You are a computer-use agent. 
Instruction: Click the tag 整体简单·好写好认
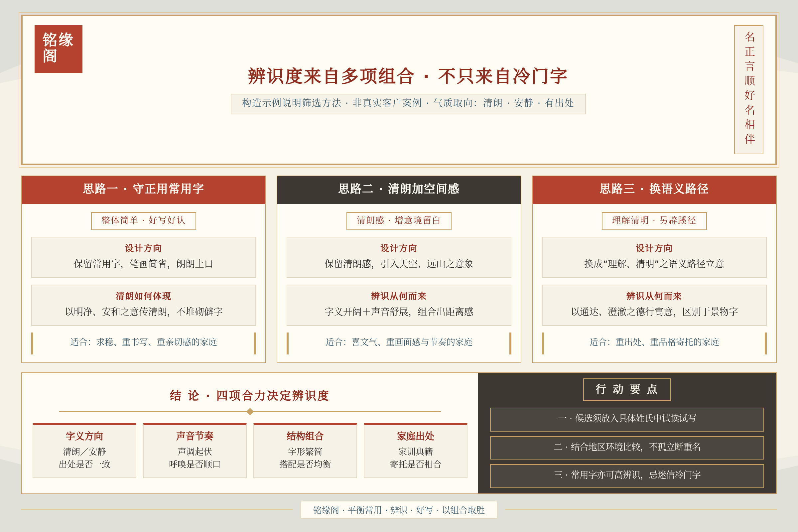click(144, 221)
